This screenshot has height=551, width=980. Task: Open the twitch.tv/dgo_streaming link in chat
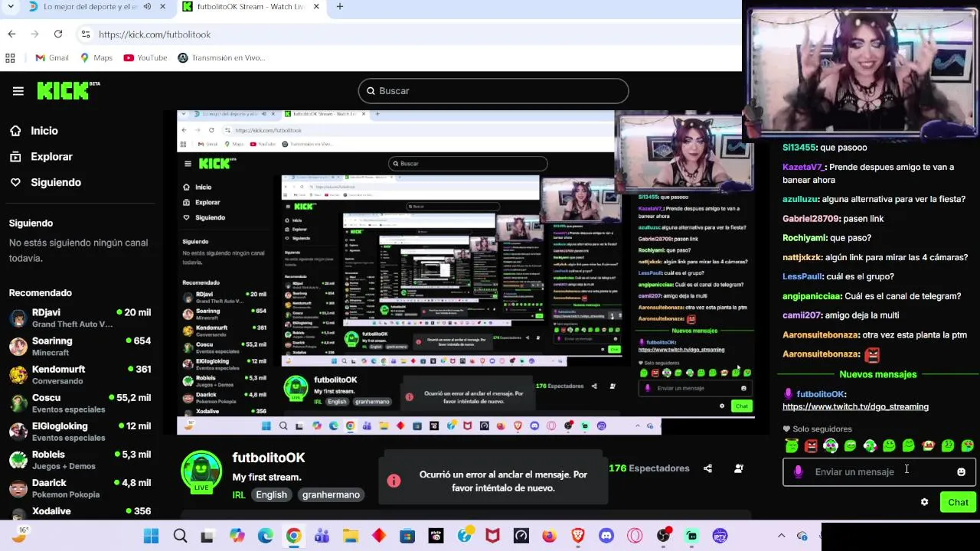click(855, 407)
